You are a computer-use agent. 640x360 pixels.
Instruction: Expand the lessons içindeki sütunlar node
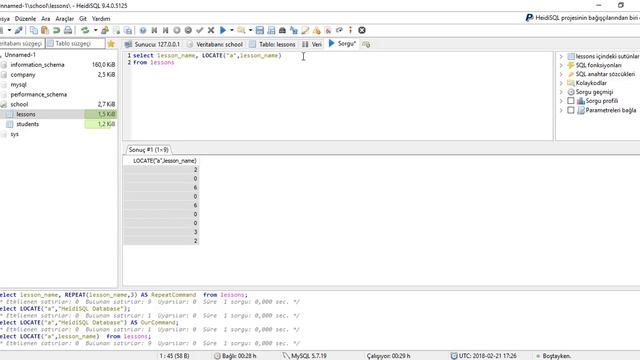(561, 56)
